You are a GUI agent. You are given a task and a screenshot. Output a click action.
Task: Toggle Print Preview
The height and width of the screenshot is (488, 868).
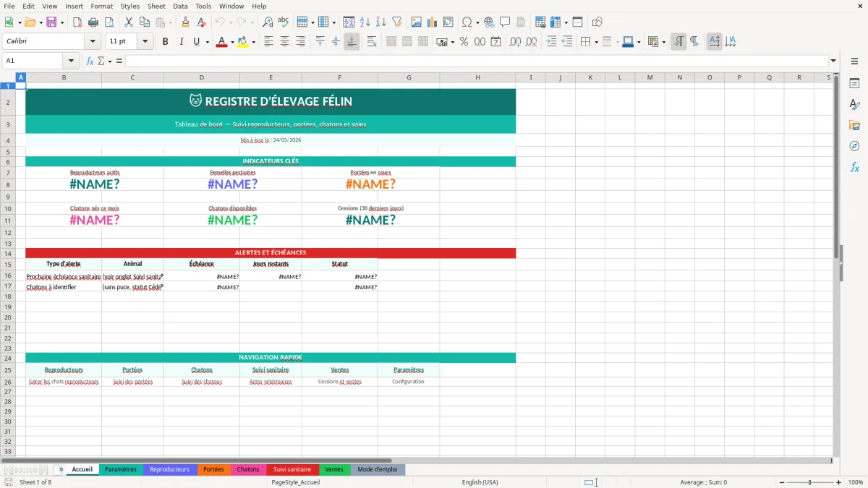click(109, 22)
